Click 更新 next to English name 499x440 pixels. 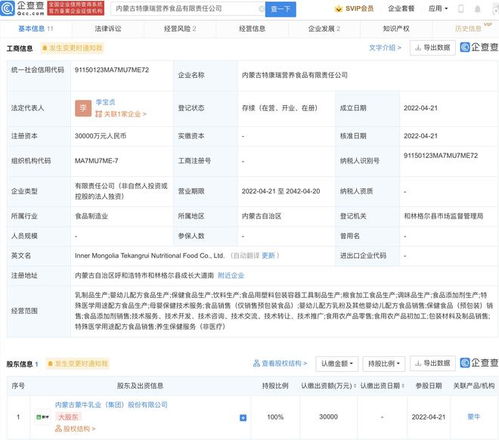click(268, 256)
